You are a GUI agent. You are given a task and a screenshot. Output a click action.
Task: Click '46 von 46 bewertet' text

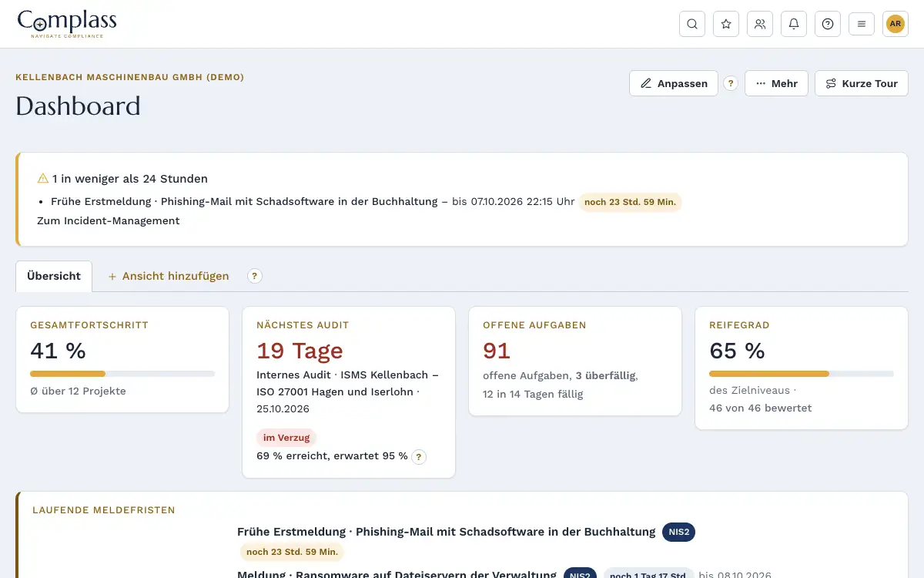coord(760,408)
